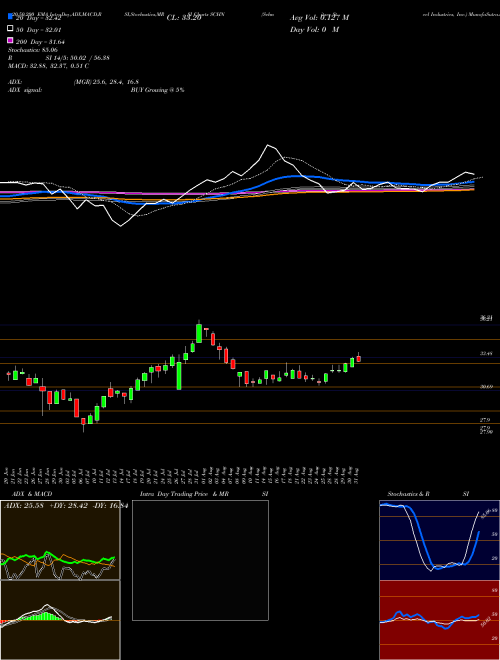Click the 'Stochastics & R' panel title
Viewport: 500px width, 660px height.
pyautogui.click(x=409, y=494)
